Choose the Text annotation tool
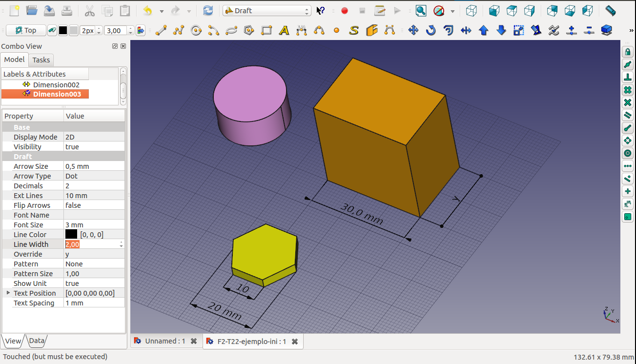This screenshot has height=364, width=636. click(284, 31)
